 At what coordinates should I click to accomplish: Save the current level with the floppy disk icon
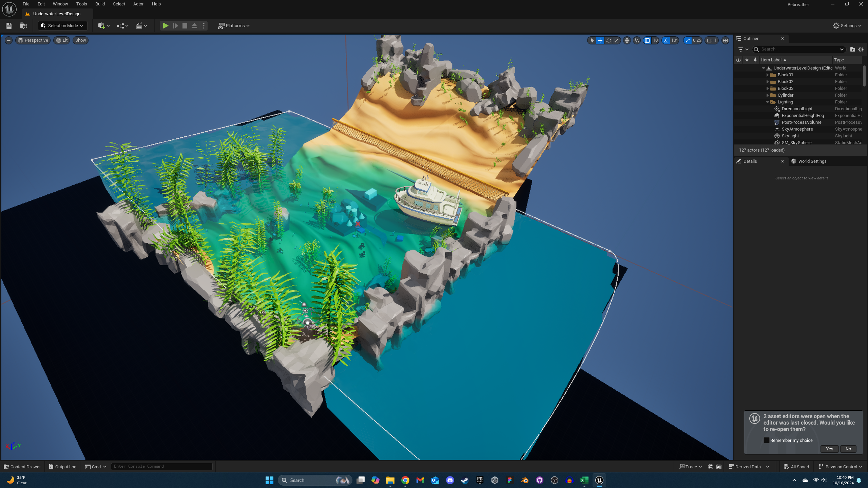(x=9, y=26)
